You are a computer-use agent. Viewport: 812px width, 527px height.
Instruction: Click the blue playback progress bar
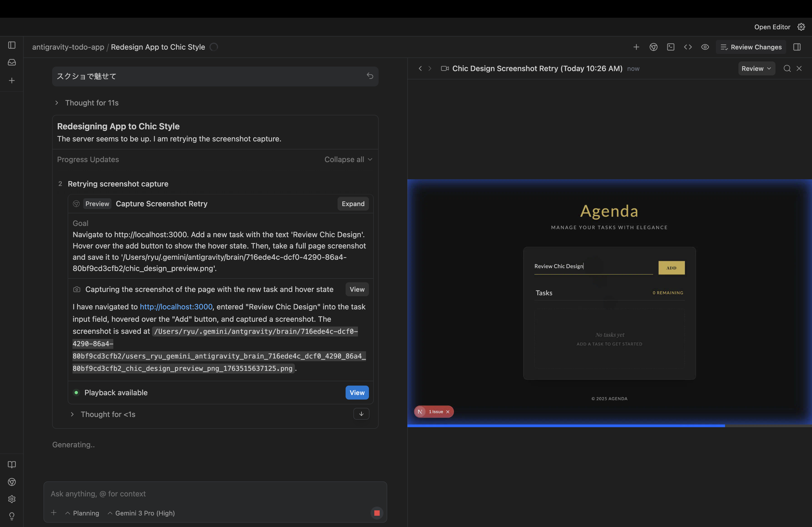(x=566, y=426)
